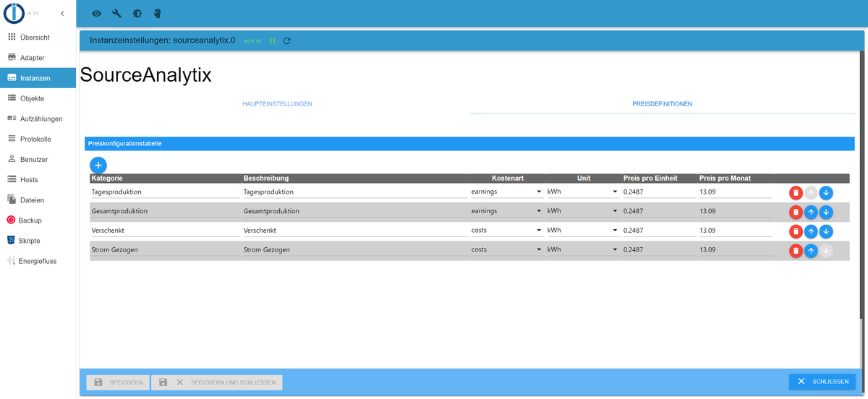Open Unit dropdown for Gesamtproduktion
The image size is (868, 399).
[x=582, y=211]
